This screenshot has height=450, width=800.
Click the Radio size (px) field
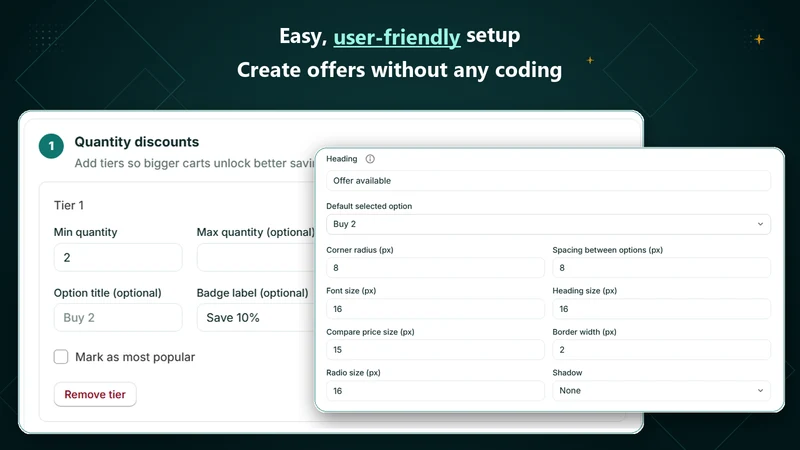tap(435, 390)
